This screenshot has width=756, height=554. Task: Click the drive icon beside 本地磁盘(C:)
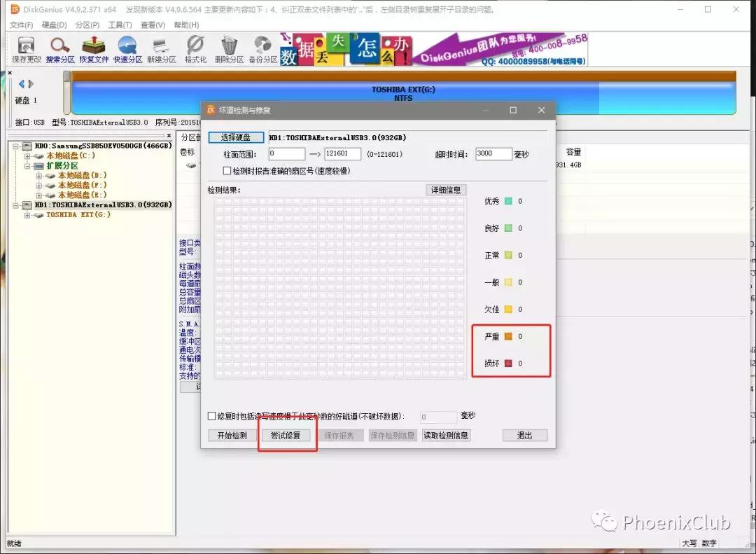pyautogui.click(x=38, y=156)
